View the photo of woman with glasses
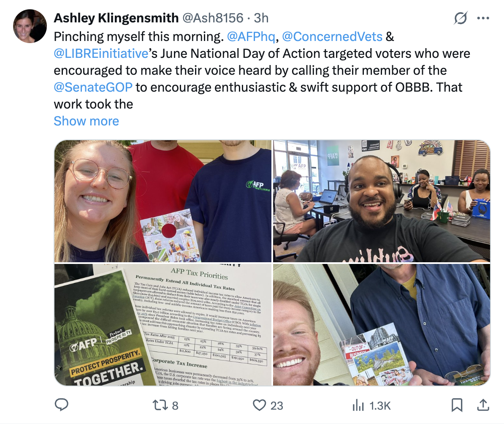 pyautogui.click(x=163, y=201)
